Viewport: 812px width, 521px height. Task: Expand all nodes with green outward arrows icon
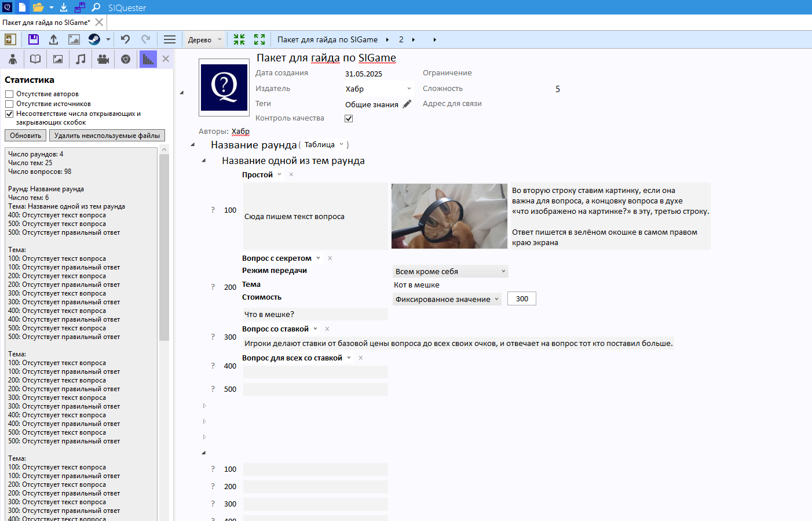tap(259, 39)
